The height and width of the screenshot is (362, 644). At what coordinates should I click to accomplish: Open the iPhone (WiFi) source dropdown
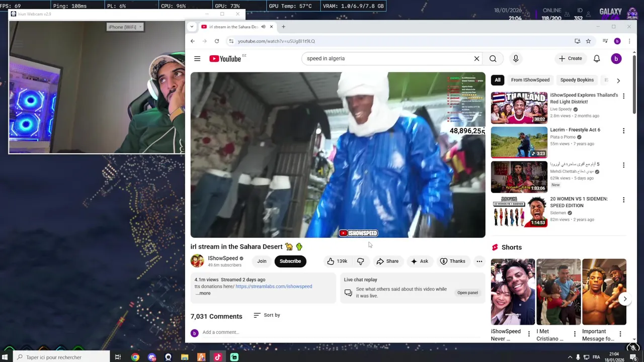click(125, 27)
